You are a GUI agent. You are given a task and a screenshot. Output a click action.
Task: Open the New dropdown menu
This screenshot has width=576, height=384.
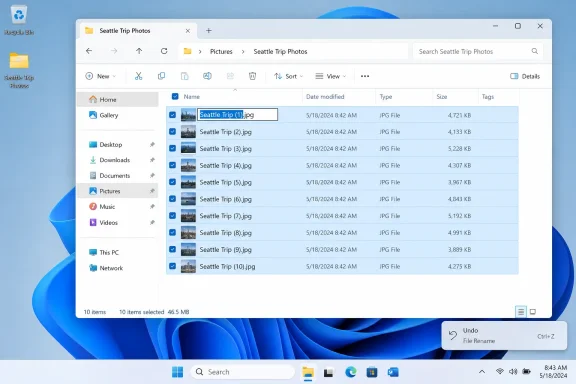point(100,76)
